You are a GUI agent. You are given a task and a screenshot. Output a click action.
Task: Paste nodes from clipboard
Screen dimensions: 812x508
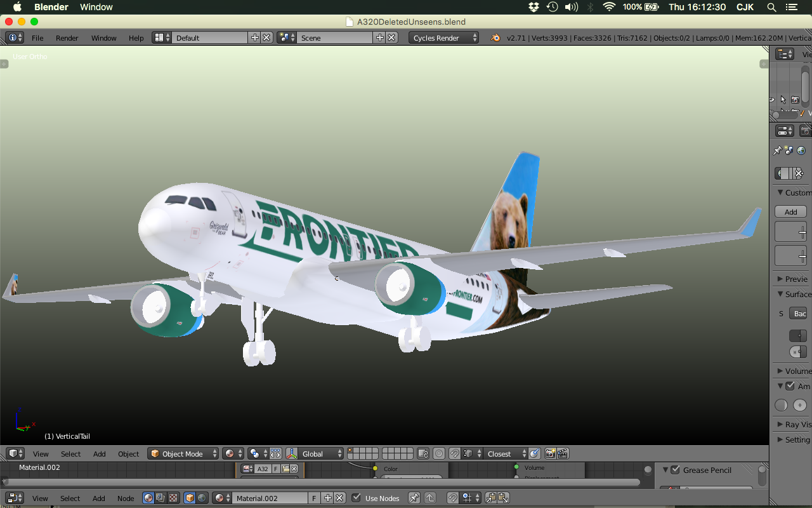502,498
